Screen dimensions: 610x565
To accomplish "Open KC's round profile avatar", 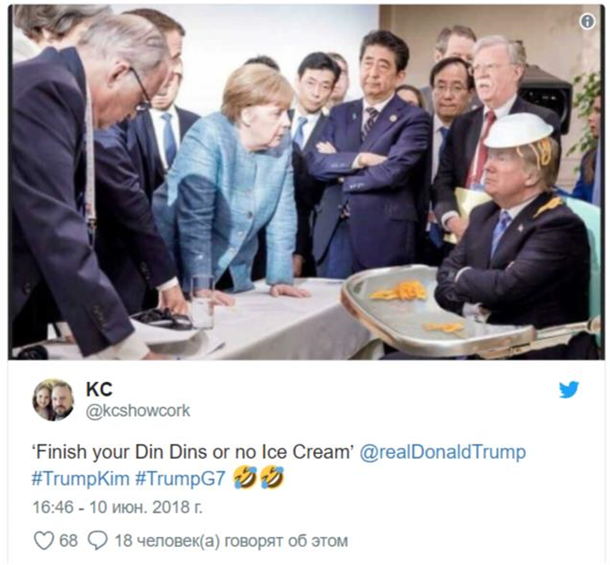I will point(53,400).
